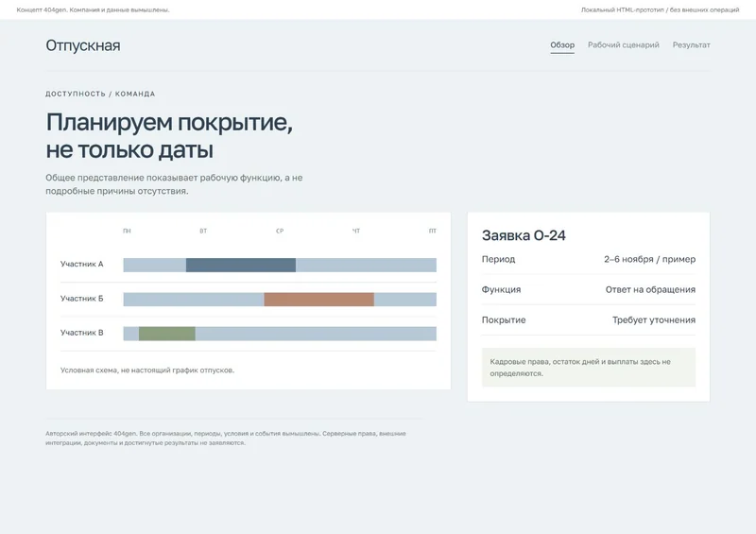Click the Общее представление description paragraph

(174, 184)
